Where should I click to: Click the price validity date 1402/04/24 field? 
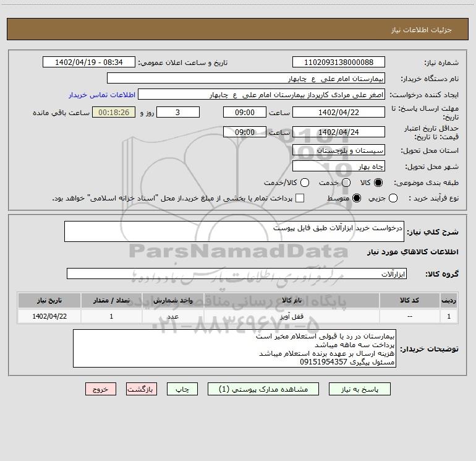click(339, 132)
